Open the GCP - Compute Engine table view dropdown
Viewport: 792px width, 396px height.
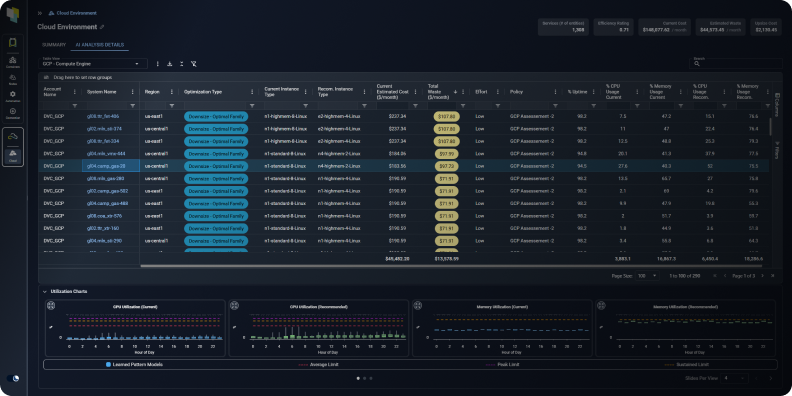click(x=93, y=64)
